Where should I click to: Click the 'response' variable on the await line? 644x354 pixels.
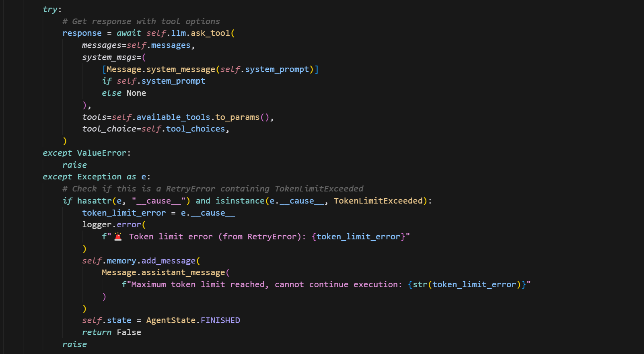click(82, 33)
